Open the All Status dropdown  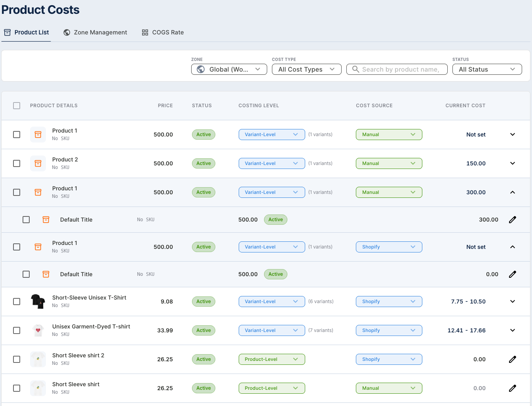point(487,69)
